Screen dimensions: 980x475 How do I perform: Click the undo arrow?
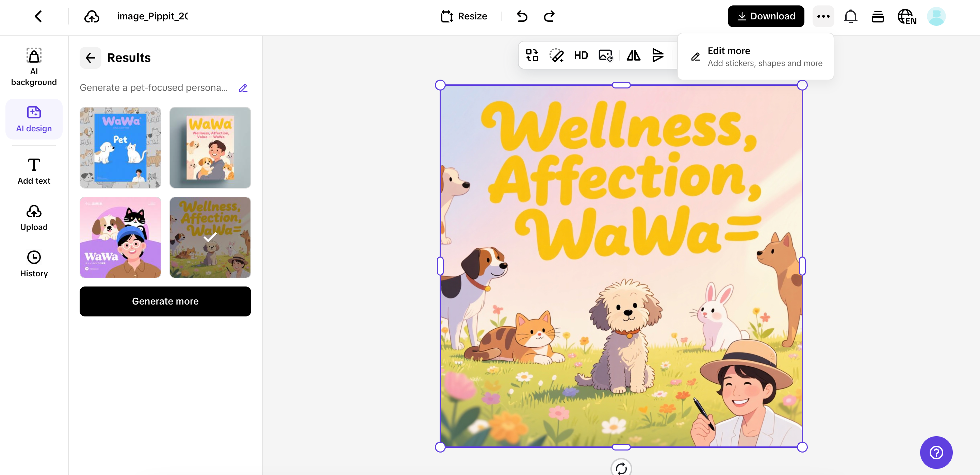tap(522, 16)
